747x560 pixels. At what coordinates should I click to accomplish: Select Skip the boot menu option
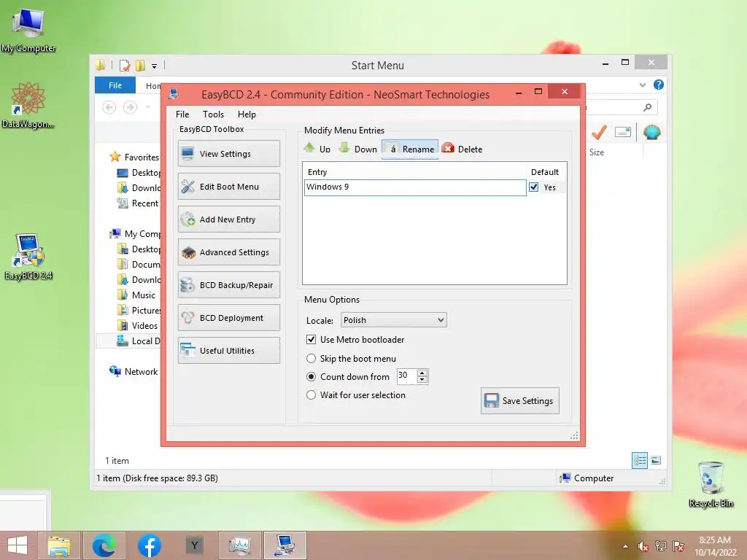point(311,358)
